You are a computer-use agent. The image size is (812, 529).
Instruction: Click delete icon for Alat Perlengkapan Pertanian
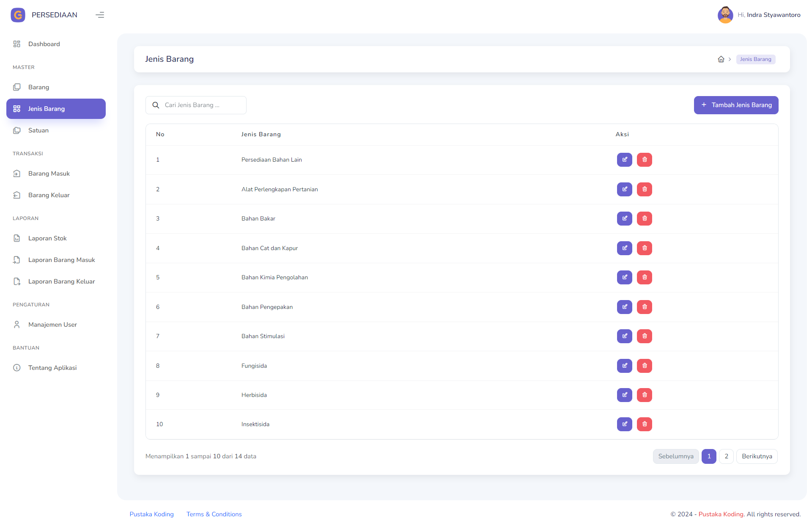coord(644,189)
